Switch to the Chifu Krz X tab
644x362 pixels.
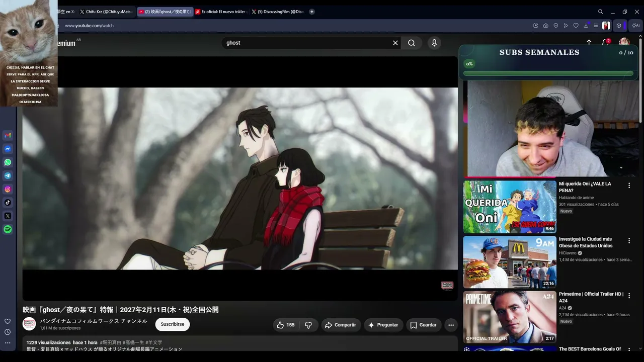[107, 12]
